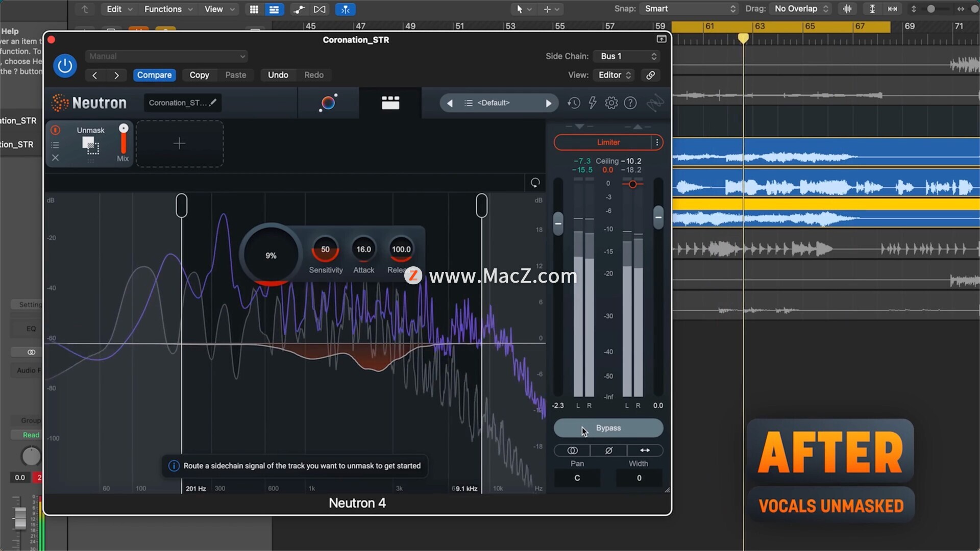The image size is (980, 551).
Task: Select list view button in Logic toolbar
Action: pos(274,9)
